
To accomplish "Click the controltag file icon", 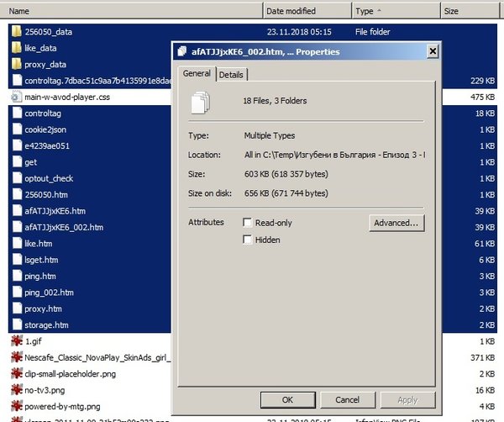I will point(17,113).
